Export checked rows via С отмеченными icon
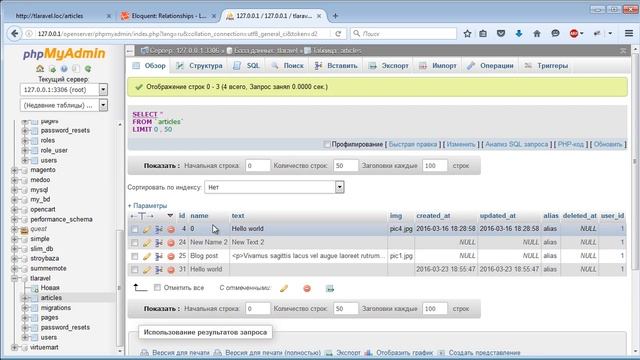 pyautogui.click(x=330, y=288)
